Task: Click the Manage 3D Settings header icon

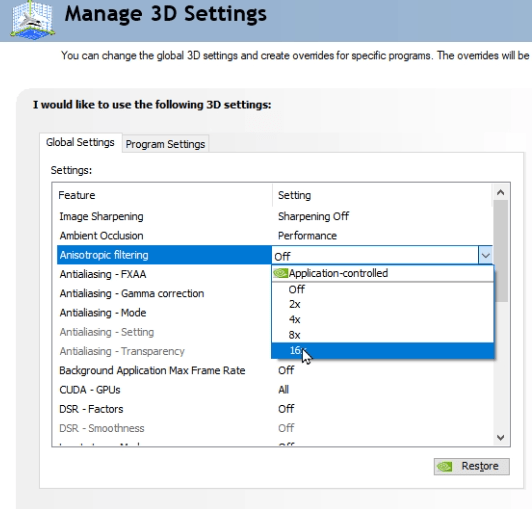Action: tap(32, 20)
